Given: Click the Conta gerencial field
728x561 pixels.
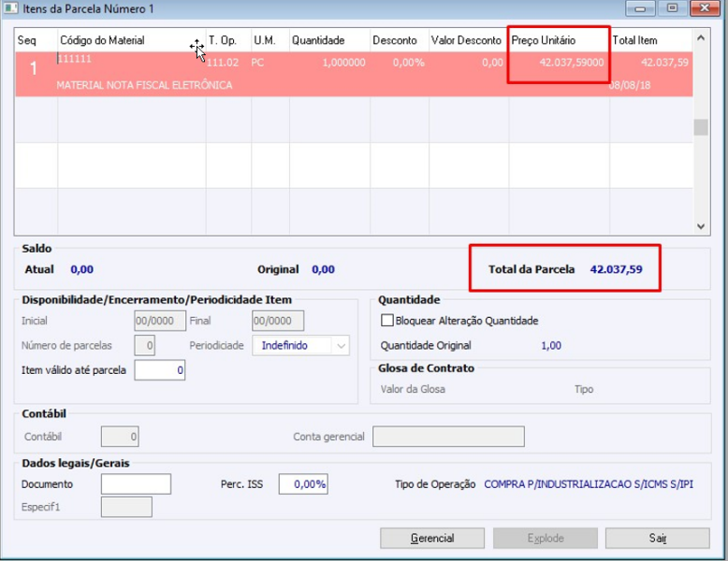Looking at the screenshot, I should [x=448, y=437].
